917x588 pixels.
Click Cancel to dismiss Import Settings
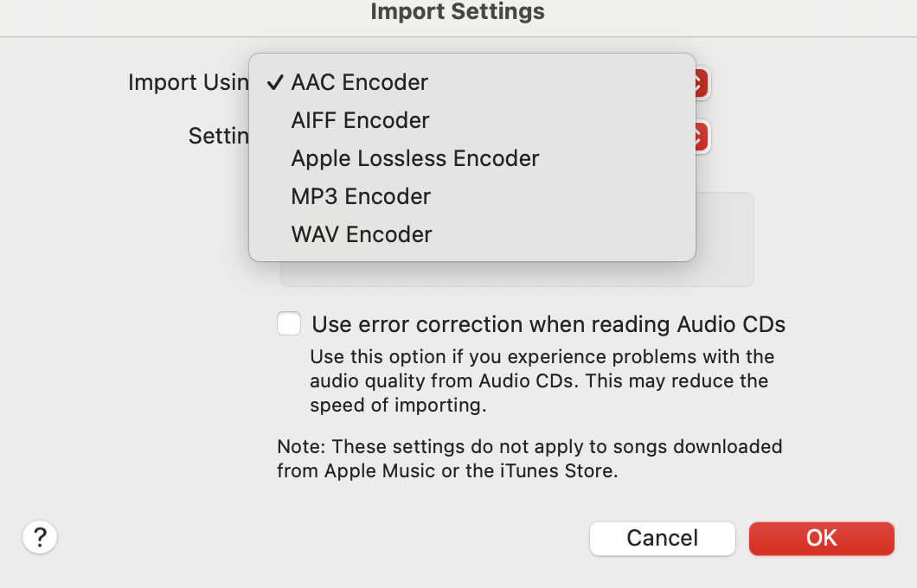click(x=662, y=538)
